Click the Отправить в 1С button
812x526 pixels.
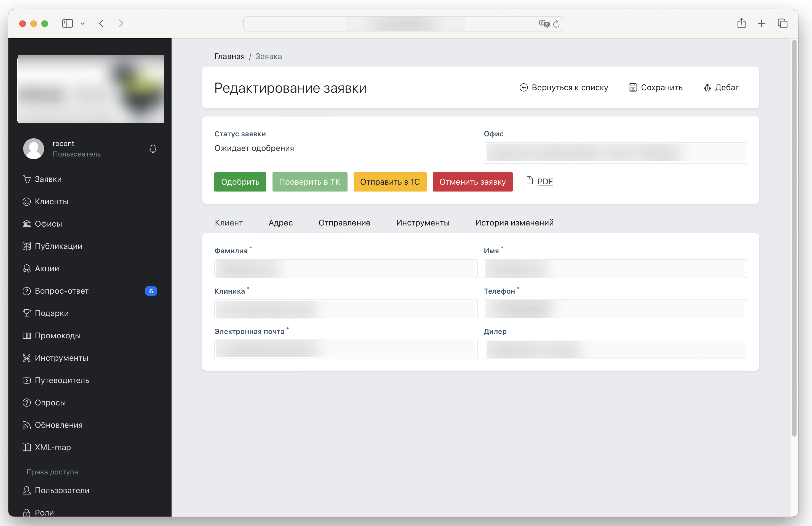tap(390, 182)
